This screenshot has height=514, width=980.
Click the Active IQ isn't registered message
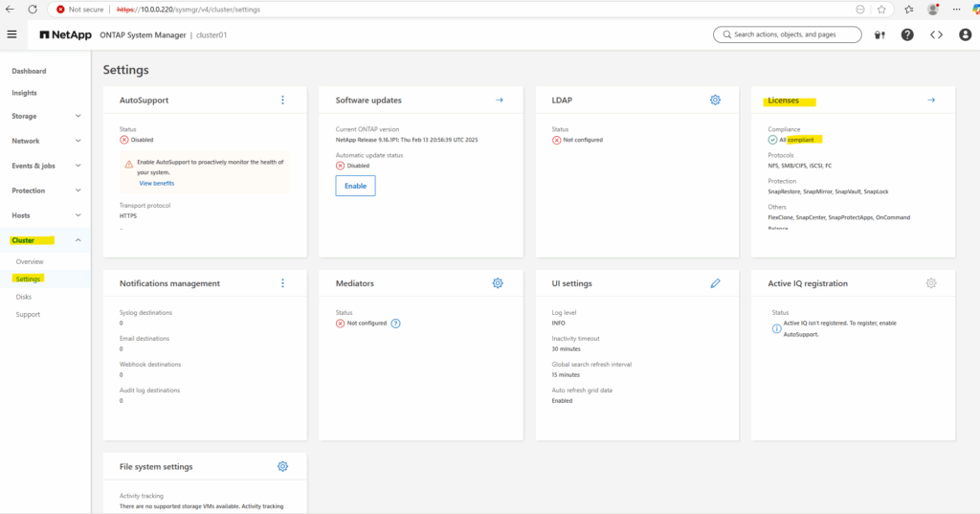tap(839, 329)
